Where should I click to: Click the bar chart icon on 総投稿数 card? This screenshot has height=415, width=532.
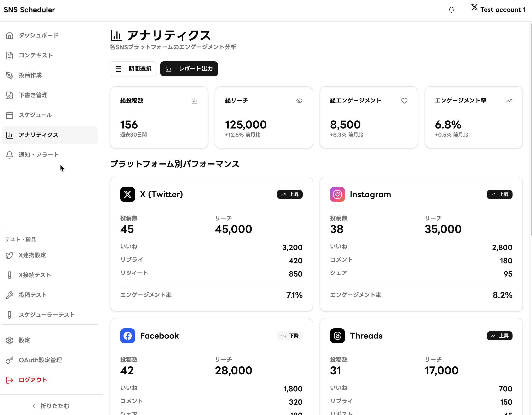[194, 101]
